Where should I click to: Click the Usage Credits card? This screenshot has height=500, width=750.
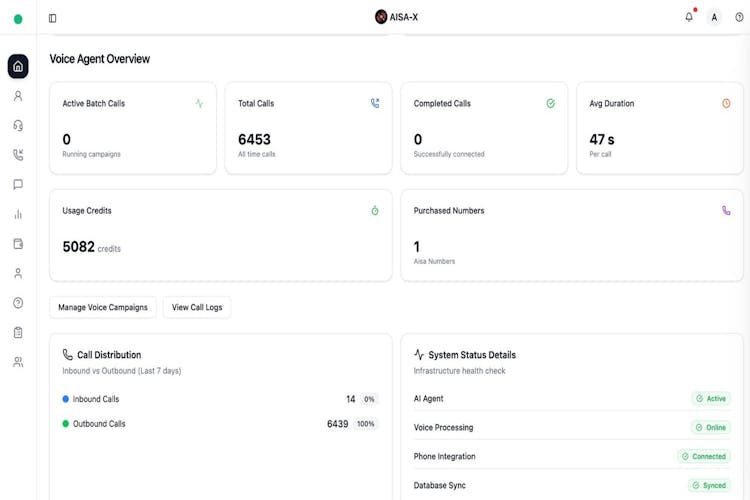click(220, 235)
